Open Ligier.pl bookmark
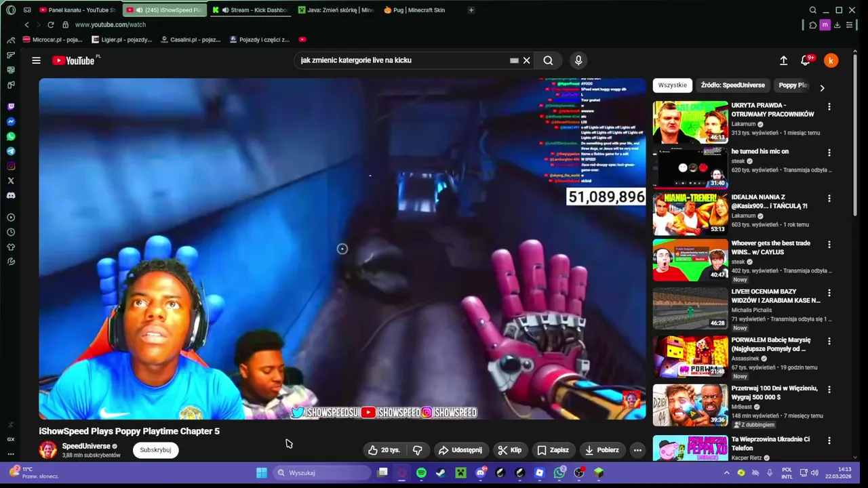The width and height of the screenshot is (868, 488). click(x=121, y=39)
